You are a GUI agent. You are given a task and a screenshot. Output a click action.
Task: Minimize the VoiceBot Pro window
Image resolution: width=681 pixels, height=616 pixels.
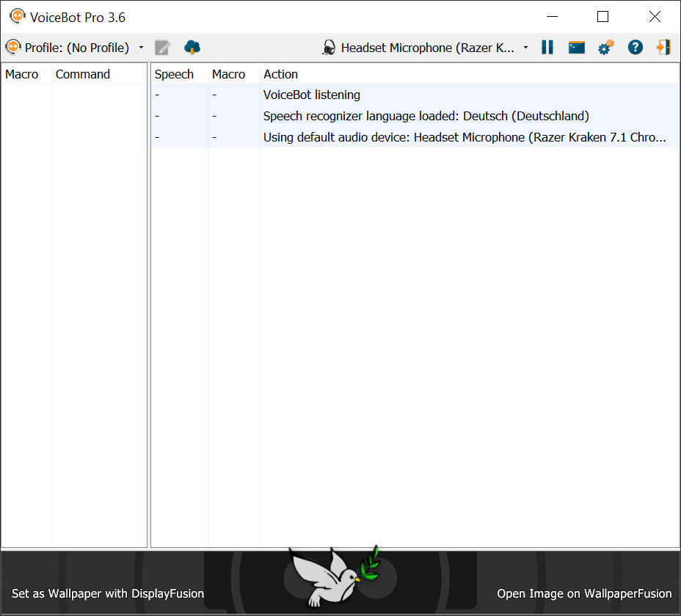(552, 17)
